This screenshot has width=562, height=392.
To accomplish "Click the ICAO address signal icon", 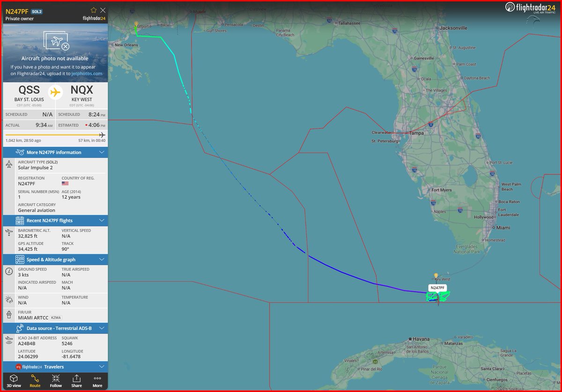I will point(9,341).
